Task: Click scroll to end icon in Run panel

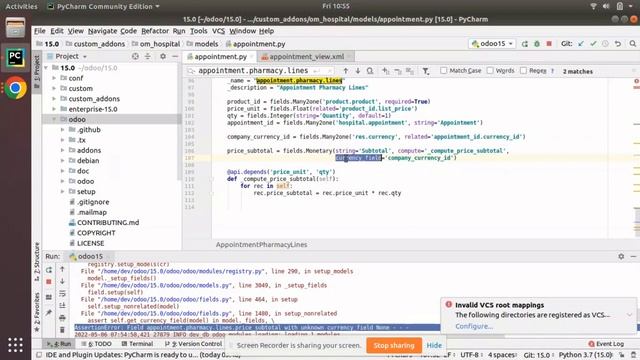Action: pos(62,305)
